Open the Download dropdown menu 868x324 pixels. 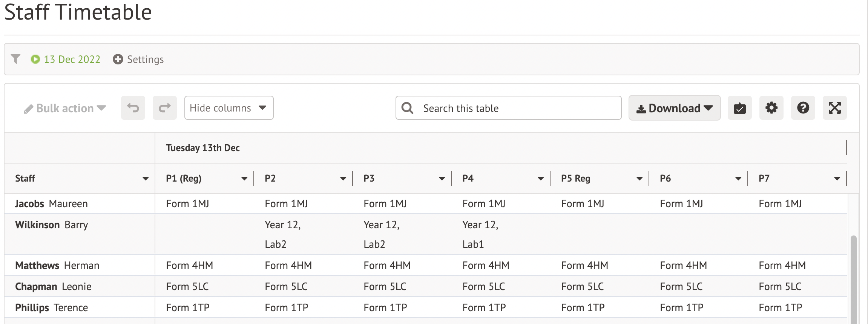(x=674, y=108)
